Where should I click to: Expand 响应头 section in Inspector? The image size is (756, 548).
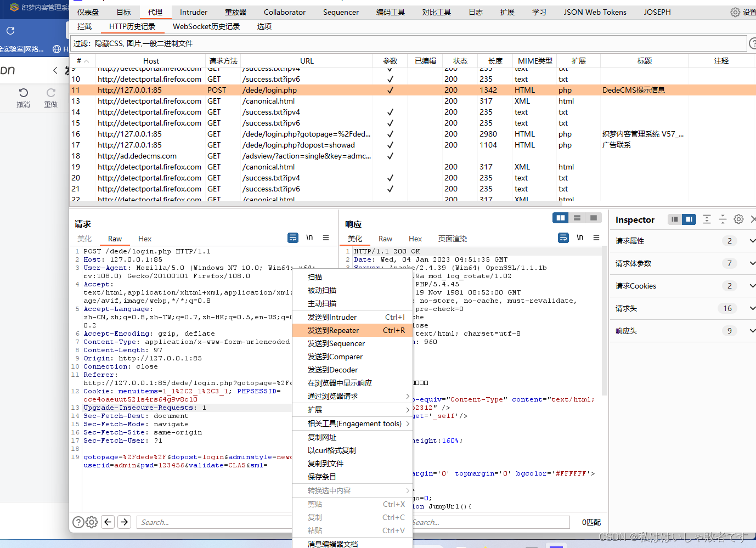click(x=752, y=331)
